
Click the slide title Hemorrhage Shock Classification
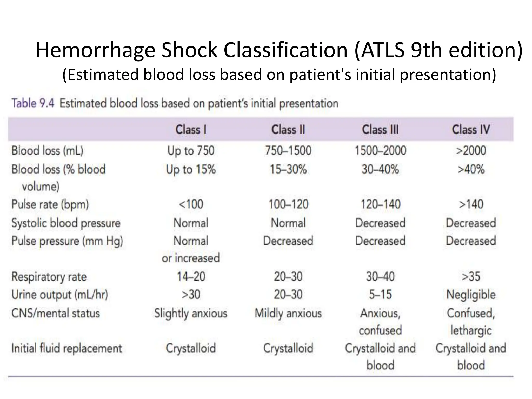(279, 50)
